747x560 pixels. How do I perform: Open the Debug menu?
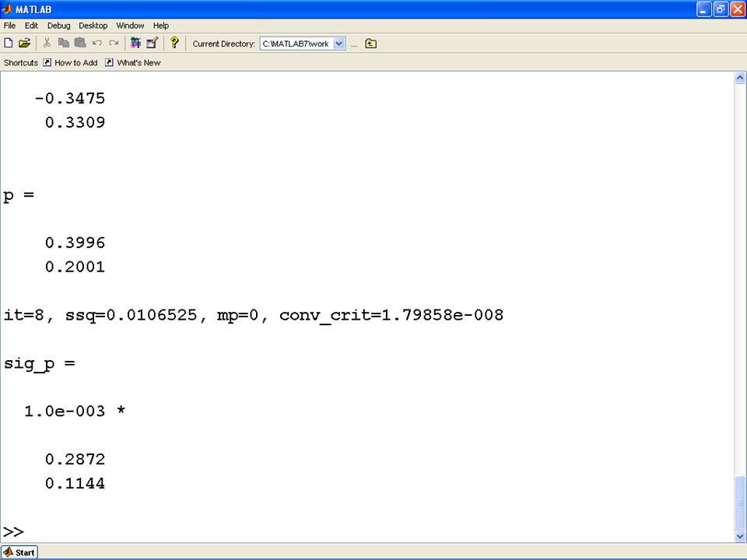58,26
